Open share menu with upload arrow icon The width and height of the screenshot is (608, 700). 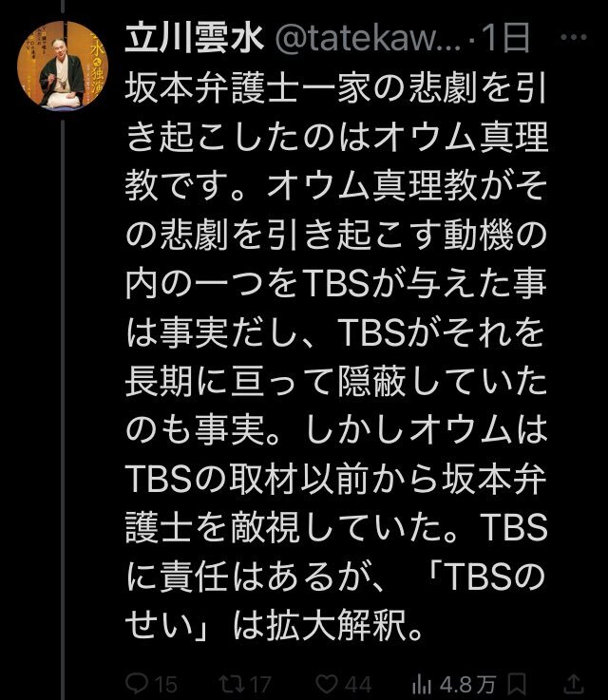[575, 684]
